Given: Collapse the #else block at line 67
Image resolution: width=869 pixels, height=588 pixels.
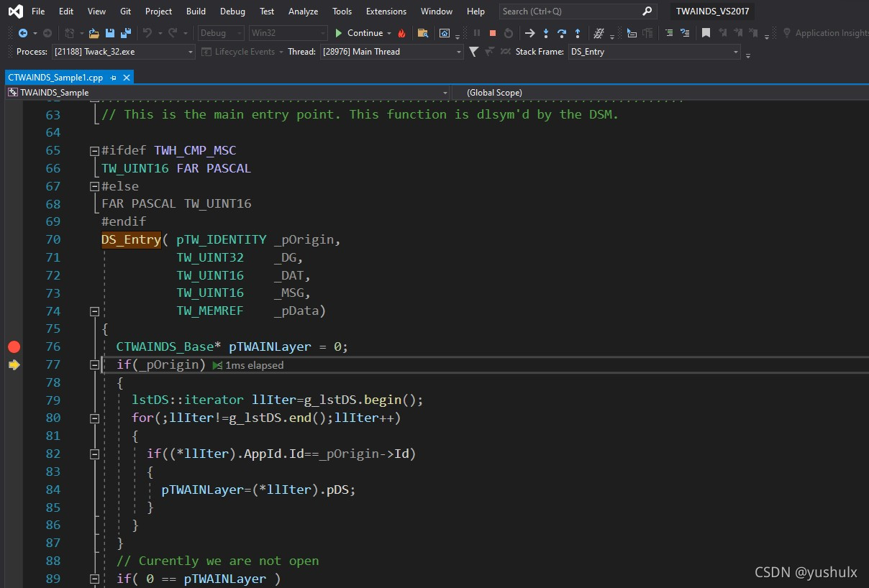Looking at the screenshot, I should [x=94, y=186].
